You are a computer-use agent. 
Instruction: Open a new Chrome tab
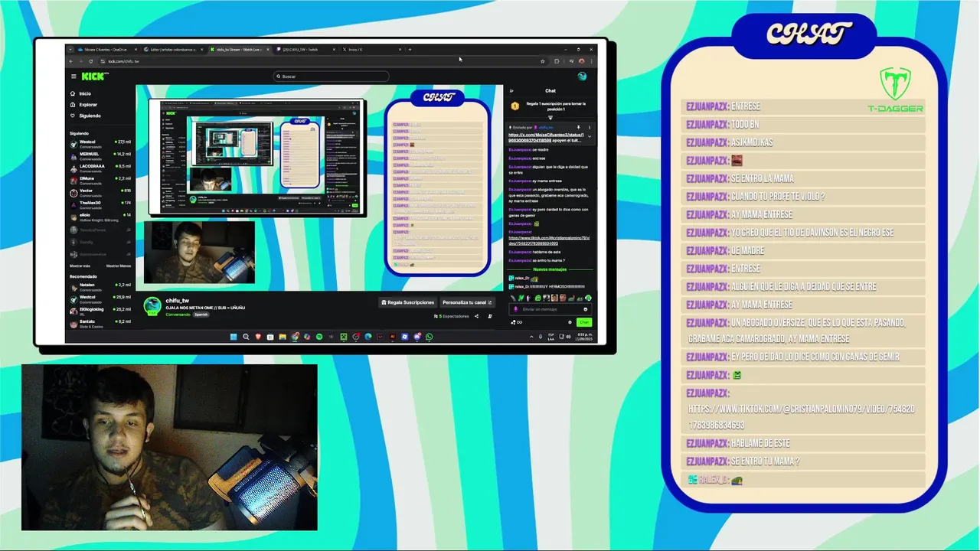(410, 50)
